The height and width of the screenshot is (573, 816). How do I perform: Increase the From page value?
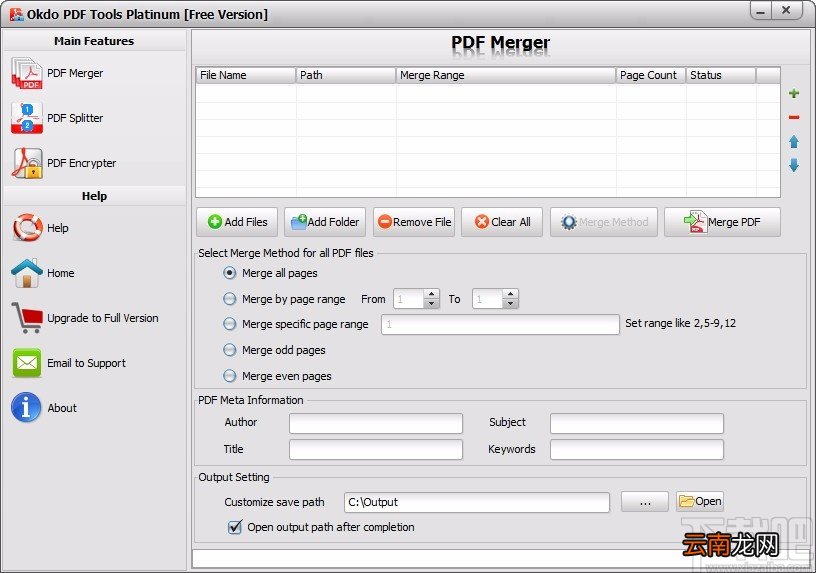coord(431,295)
